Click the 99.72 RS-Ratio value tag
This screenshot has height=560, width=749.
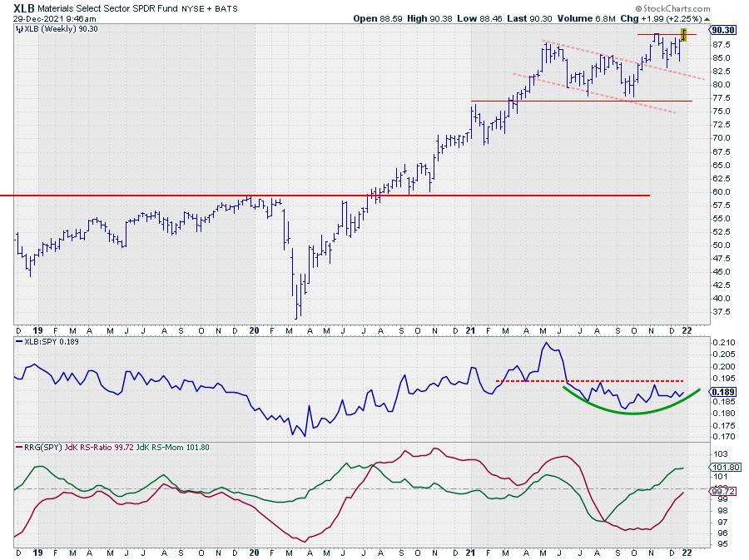pyautogui.click(x=721, y=493)
